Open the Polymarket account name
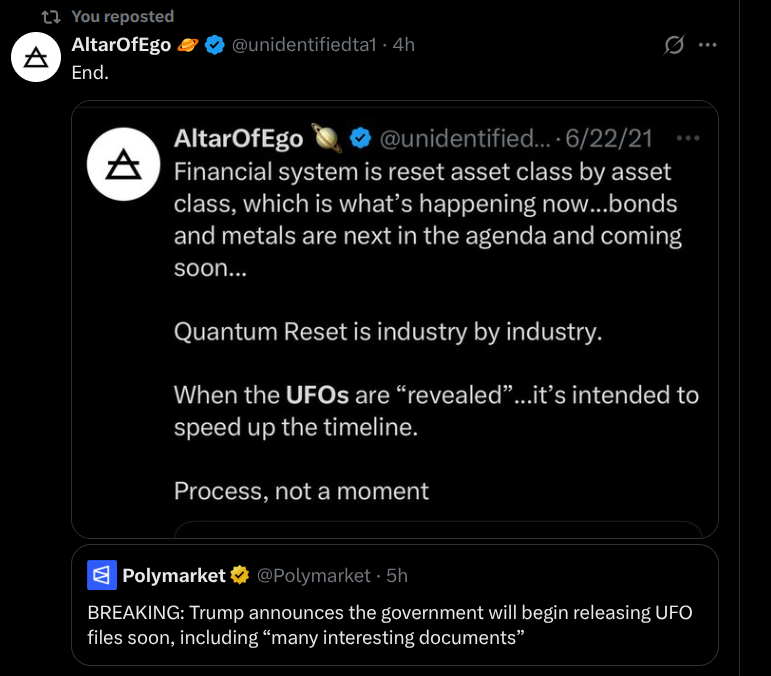The height and width of the screenshot is (676, 771). [x=173, y=575]
